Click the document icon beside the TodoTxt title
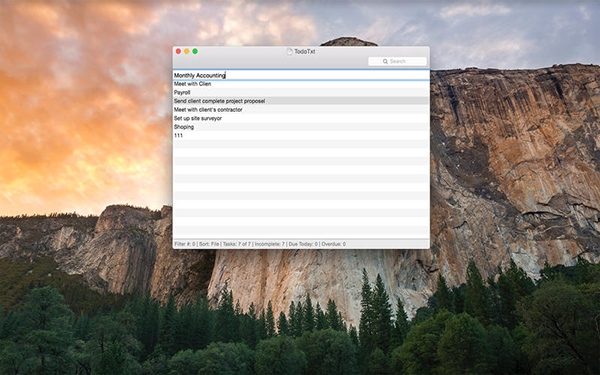This screenshot has height=375, width=600. click(x=290, y=51)
